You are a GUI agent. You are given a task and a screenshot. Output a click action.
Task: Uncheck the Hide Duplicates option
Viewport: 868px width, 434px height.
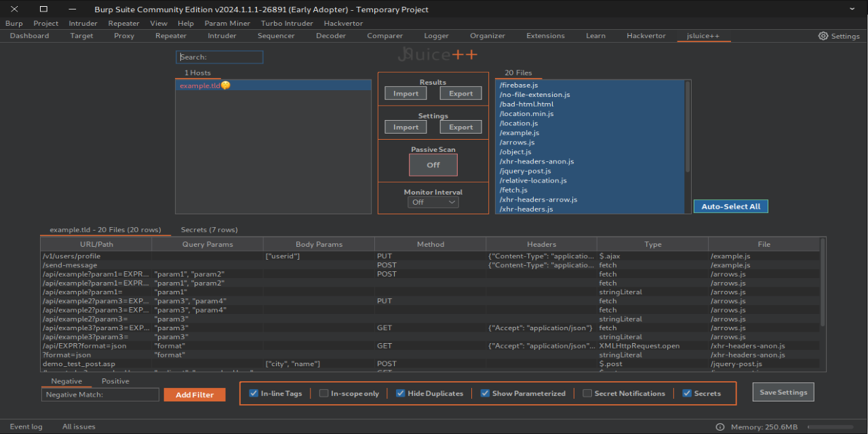(400, 393)
